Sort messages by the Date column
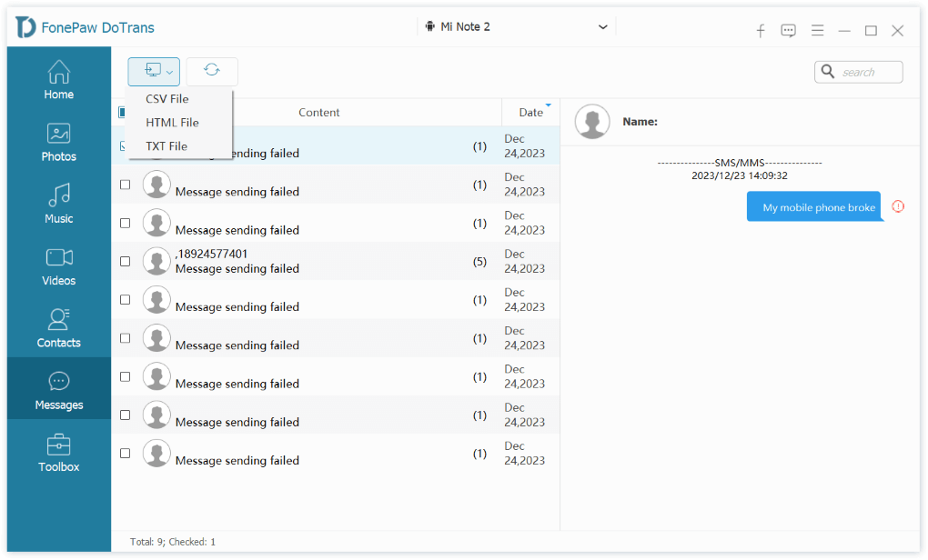The width and height of the screenshot is (928, 560). point(531,113)
